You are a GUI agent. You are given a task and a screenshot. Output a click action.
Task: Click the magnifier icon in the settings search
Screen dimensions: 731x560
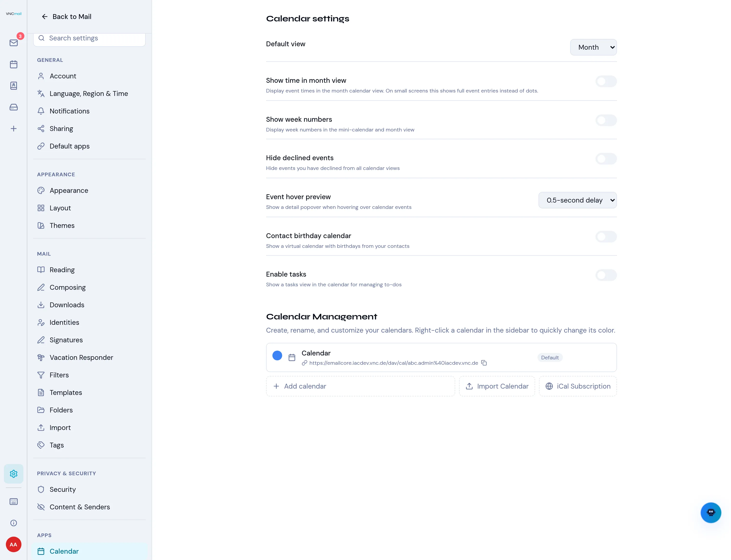pyautogui.click(x=41, y=38)
